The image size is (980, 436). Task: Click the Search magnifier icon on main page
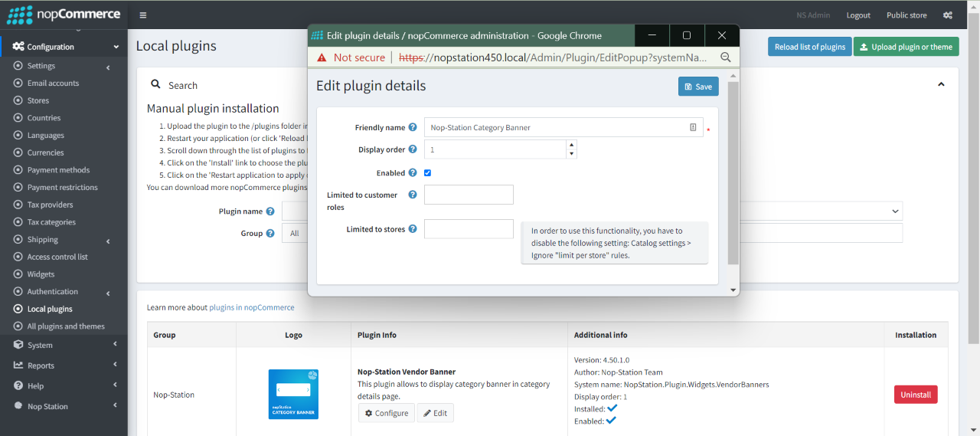click(x=155, y=85)
